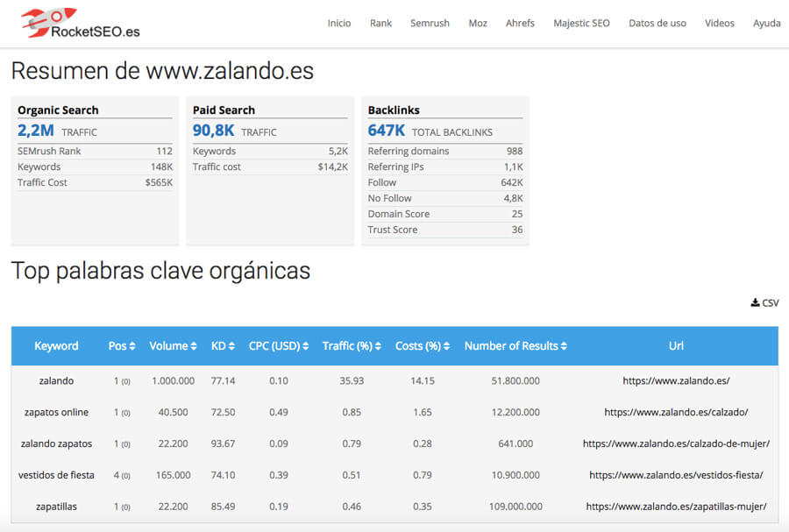The width and height of the screenshot is (789, 532).
Task: Click the Domain Score value 25
Action: [517, 214]
